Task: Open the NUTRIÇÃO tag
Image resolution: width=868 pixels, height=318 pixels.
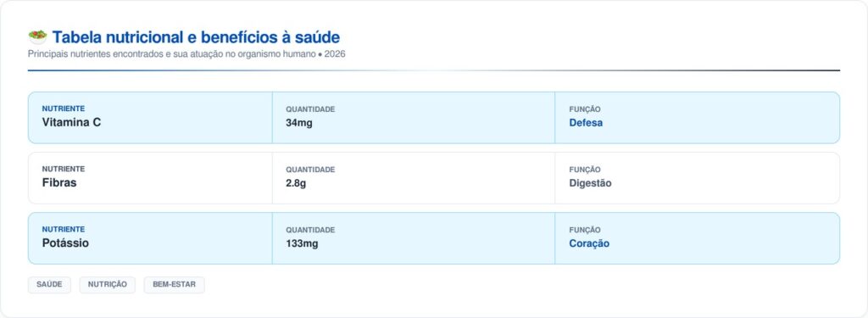Action: pyautogui.click(x=108, y=285)
